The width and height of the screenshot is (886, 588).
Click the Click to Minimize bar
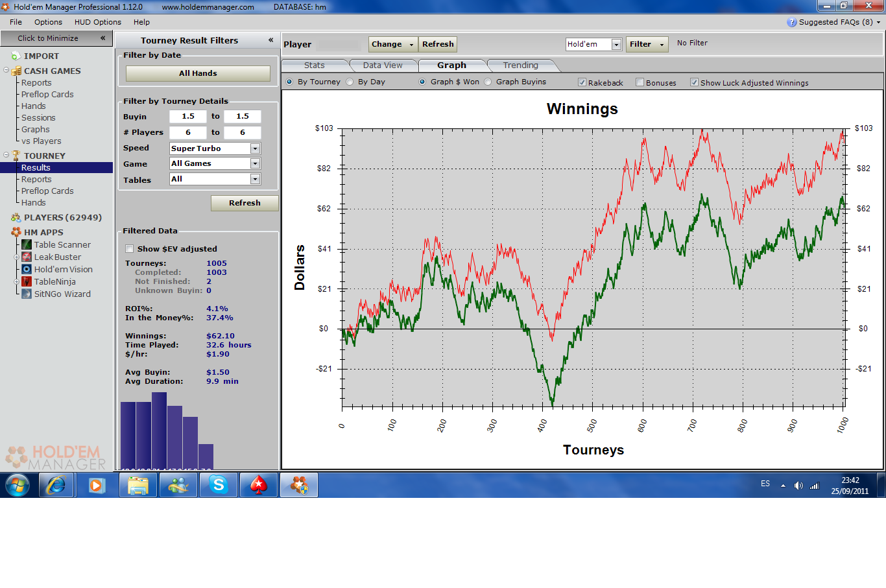click(56, 38)
